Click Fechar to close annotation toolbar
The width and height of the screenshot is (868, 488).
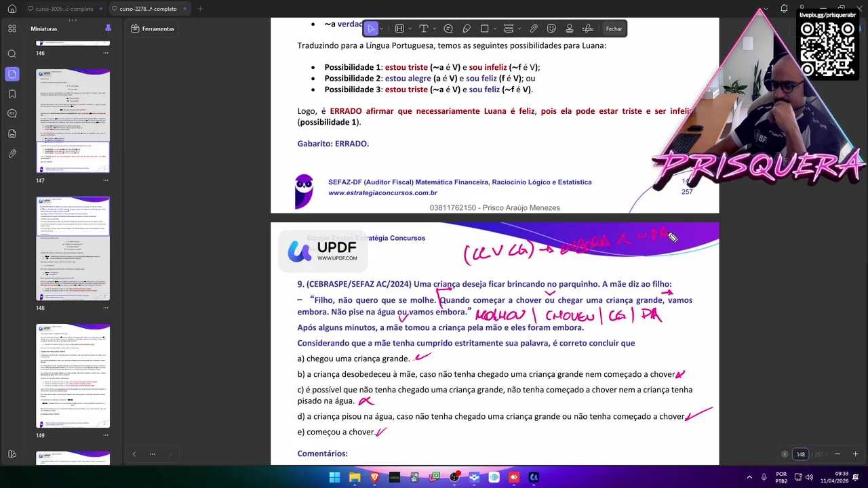tap(614, 28)
